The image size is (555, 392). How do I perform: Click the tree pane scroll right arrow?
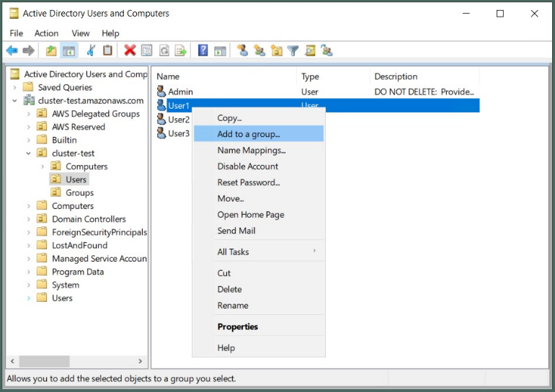[140, 361]
